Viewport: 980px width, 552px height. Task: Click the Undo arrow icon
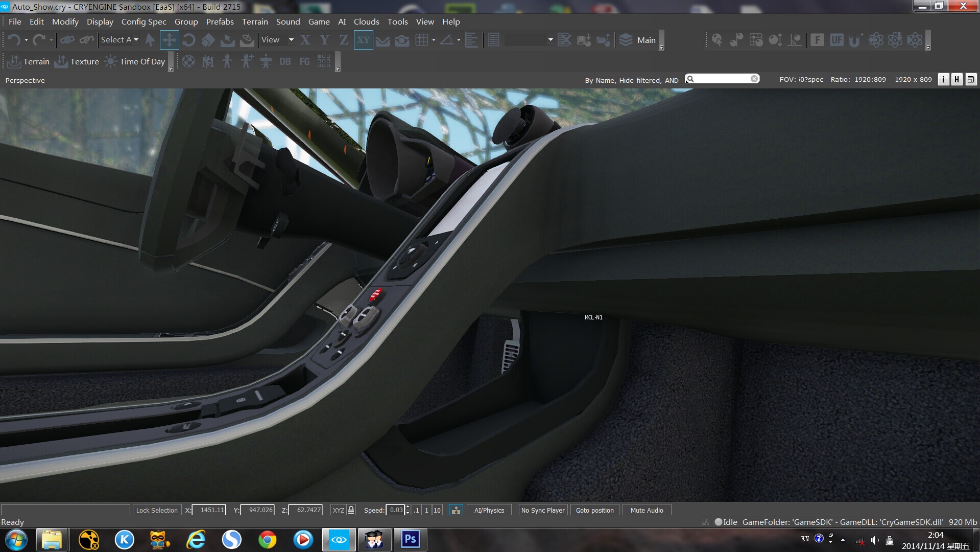(x=14, y=40)
